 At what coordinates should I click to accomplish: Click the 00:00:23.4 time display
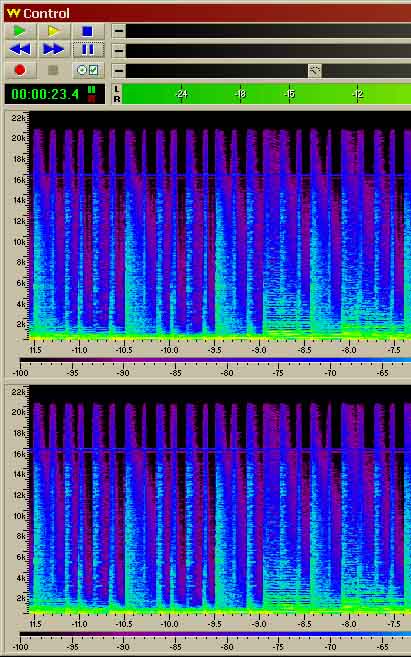(x=45, y=94)
